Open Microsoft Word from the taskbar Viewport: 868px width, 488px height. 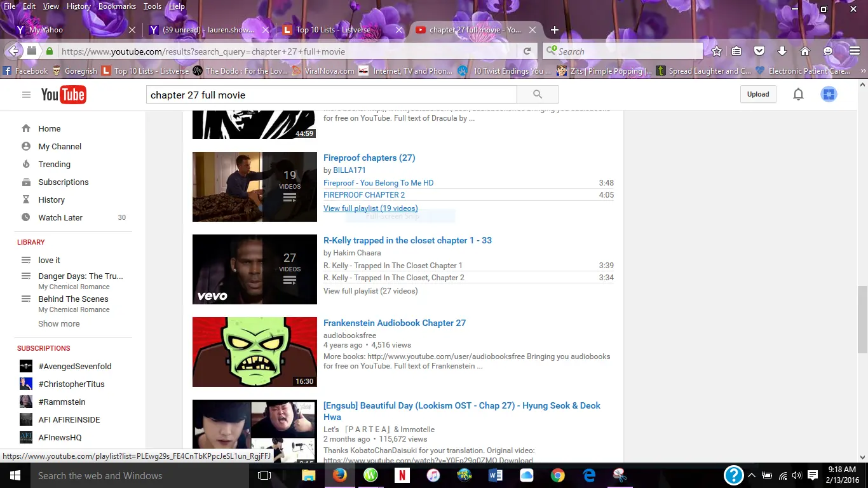496,475
